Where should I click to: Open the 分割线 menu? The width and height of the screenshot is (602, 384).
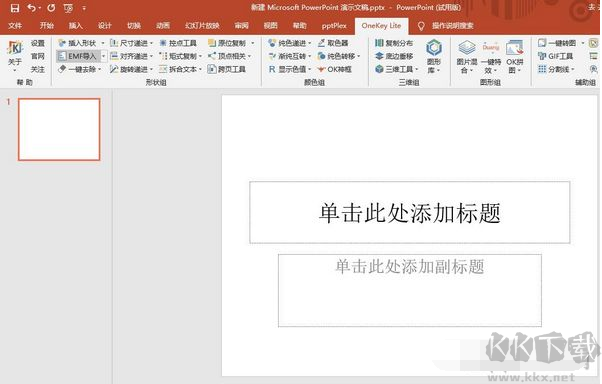tap(556, 69)
